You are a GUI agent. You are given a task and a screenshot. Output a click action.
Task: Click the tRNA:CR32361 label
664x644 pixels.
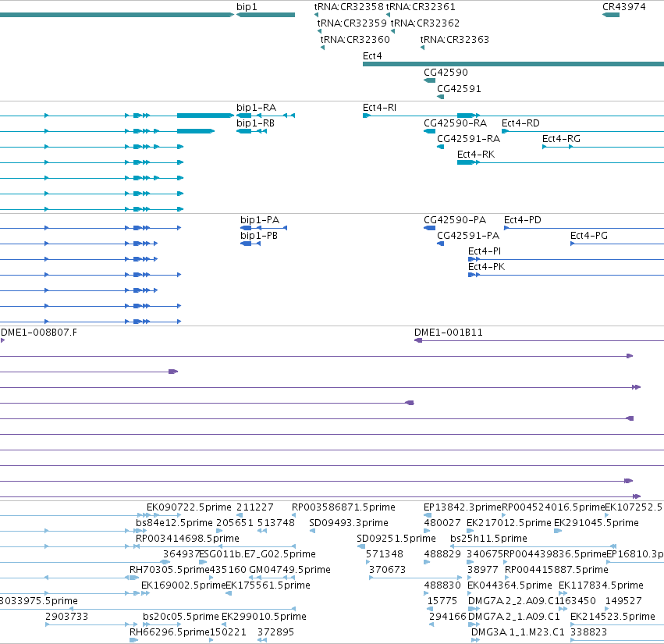[421, 7]
